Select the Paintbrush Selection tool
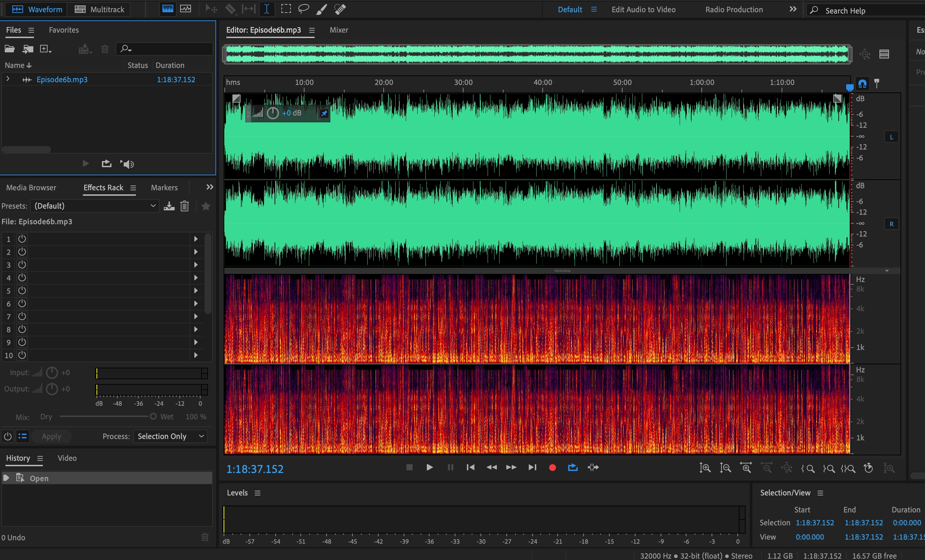 [x=321, y=9]
